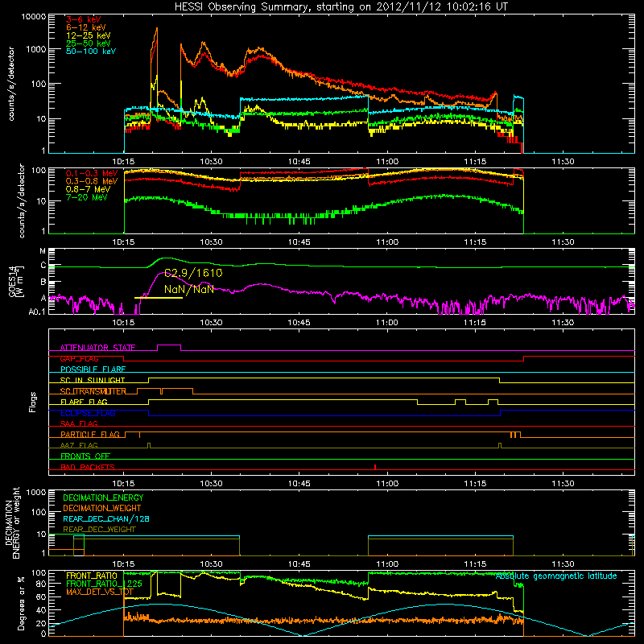Screen dimensions: 644x644
Task: Select the 6-12 keV legend label
Action: pyautogui.click(x=86, y=27)
